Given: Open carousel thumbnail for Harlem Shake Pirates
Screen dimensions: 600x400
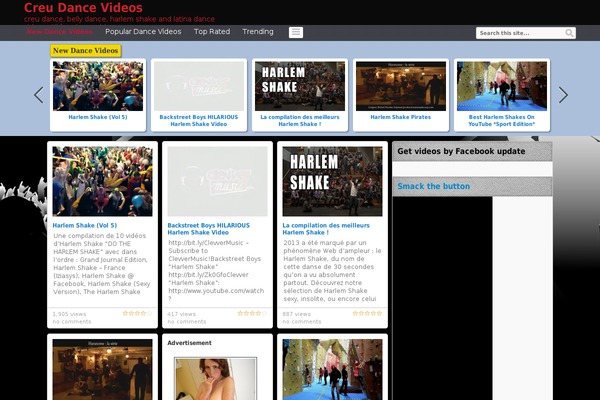Looking at the screenshot, I should click(401, 86).
